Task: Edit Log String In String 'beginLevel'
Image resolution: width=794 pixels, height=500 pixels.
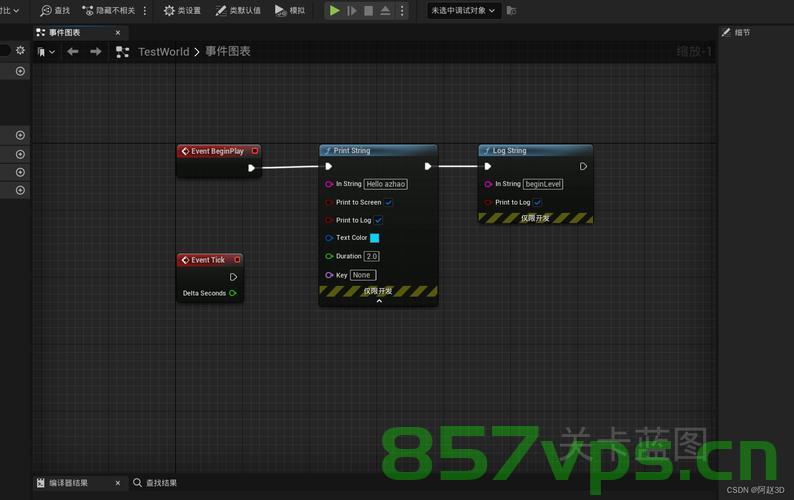Action: click(543, 184)
